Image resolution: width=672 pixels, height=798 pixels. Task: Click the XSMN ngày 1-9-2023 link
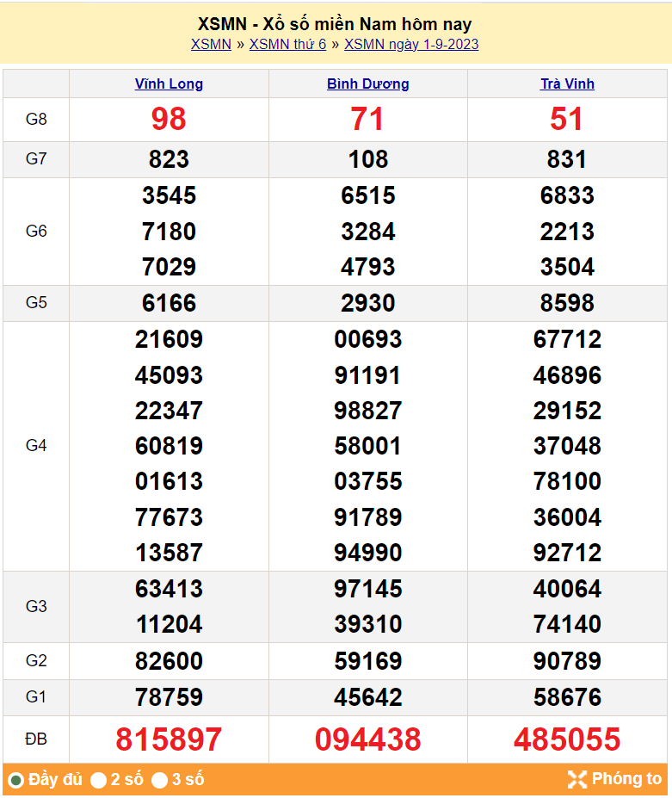(x=411, y=45)
